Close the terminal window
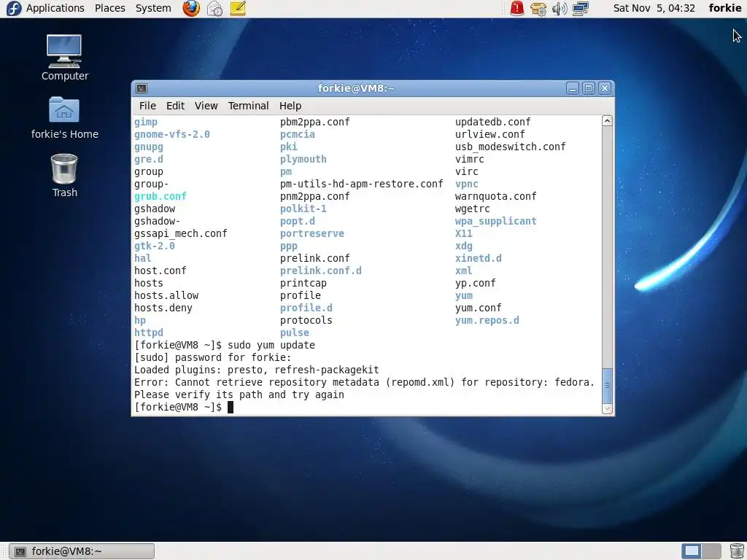The image size is (747, 560). (605, 88)
